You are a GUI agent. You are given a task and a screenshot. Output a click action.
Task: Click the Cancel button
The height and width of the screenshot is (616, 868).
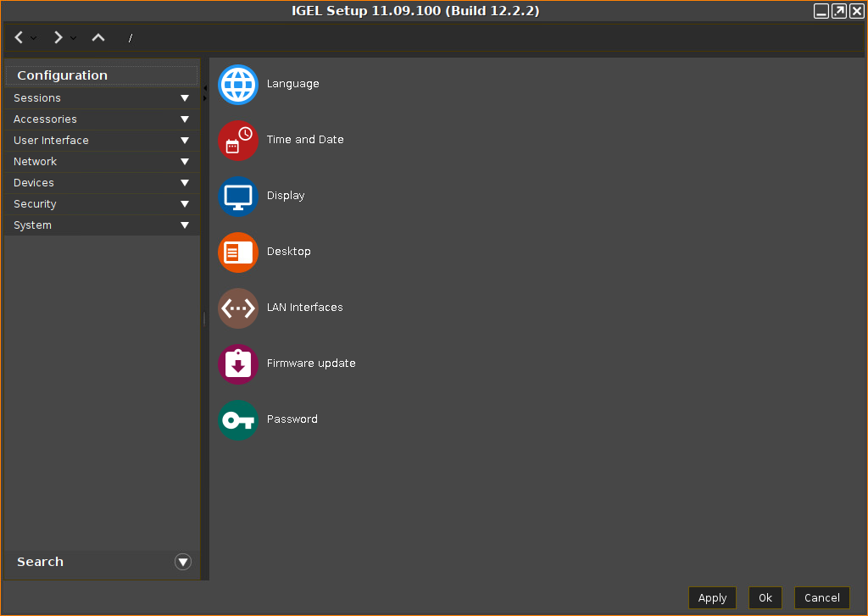coord(821,597)
